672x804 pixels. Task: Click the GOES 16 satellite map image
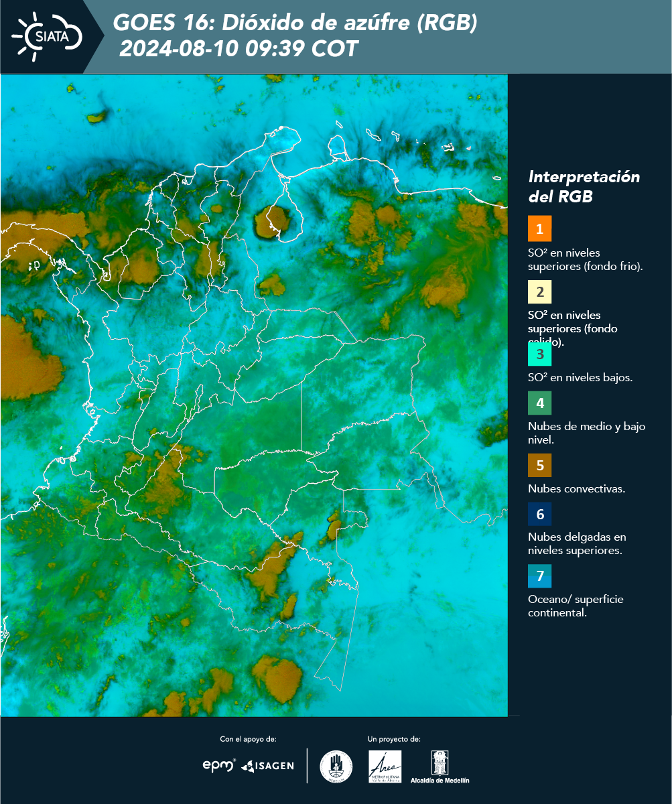tap(255, 395)
